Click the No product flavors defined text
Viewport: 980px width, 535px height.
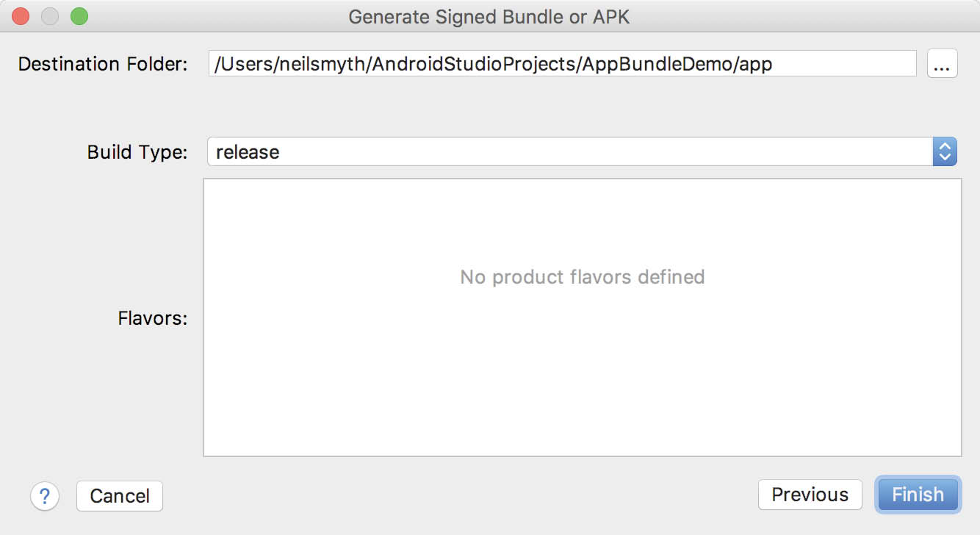click(x=583, y=277)
